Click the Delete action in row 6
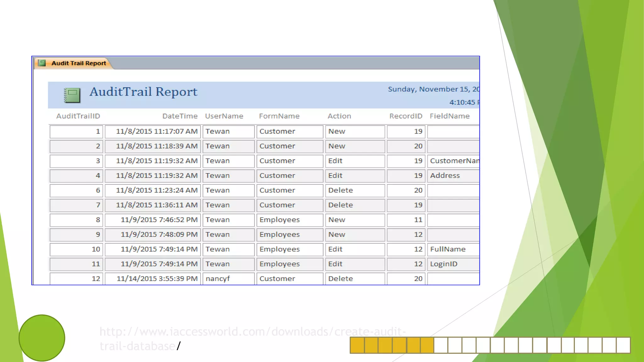 (x=355, y=190)
